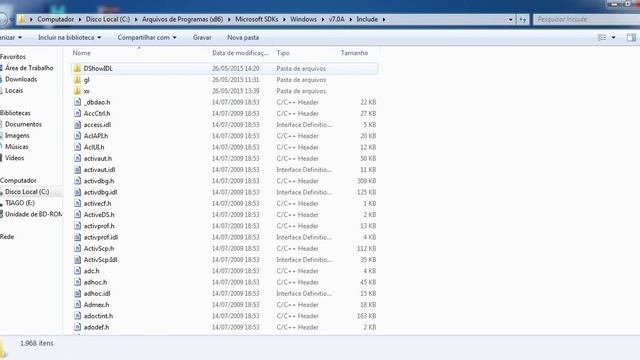Go to Microsoft SDKs in breadcrumb
The width and height of the screenshot is (640, 360).
(257, 19)
